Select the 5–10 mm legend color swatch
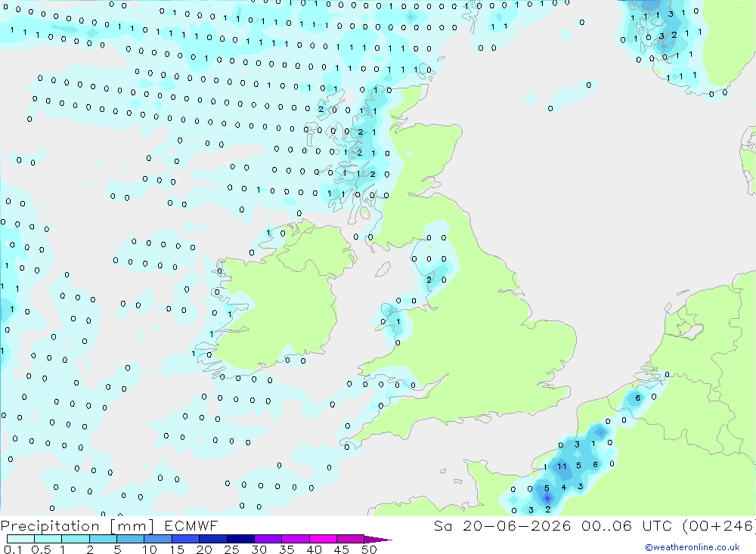Image resolution: width=756 pixels, height=554 pixels. coord(131,539)
